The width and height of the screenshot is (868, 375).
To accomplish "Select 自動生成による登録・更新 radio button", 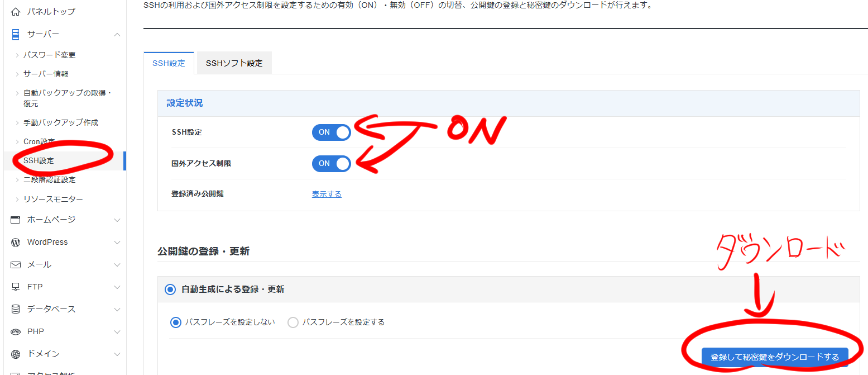I will (170, 289).
